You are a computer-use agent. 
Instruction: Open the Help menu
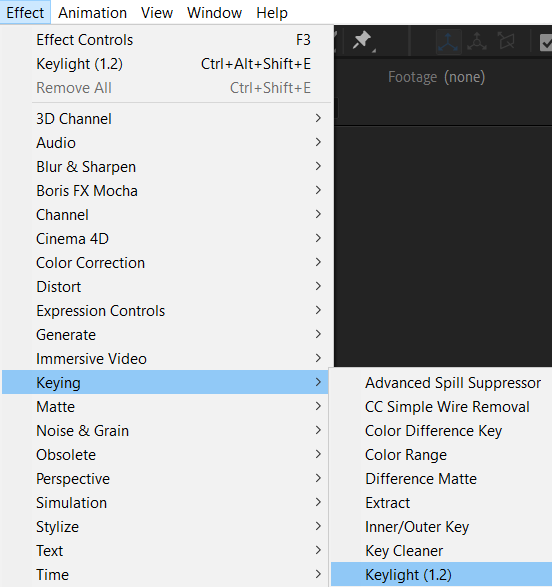click(272, 13)
